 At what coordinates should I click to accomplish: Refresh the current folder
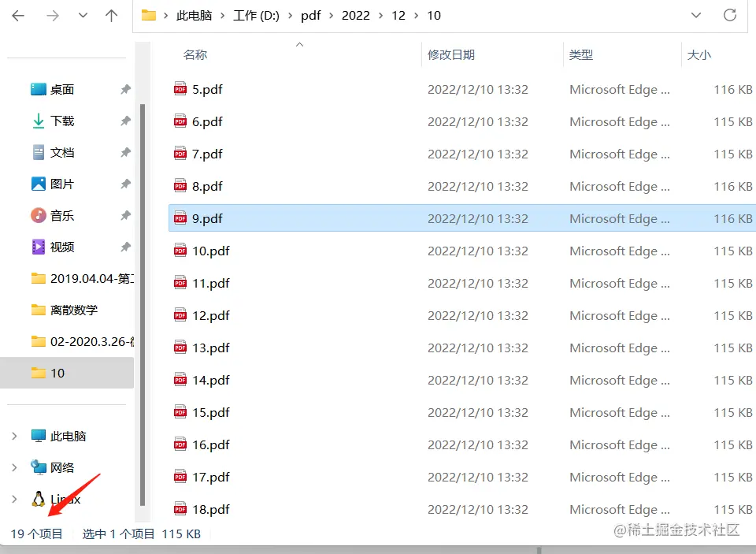(730, 15)
